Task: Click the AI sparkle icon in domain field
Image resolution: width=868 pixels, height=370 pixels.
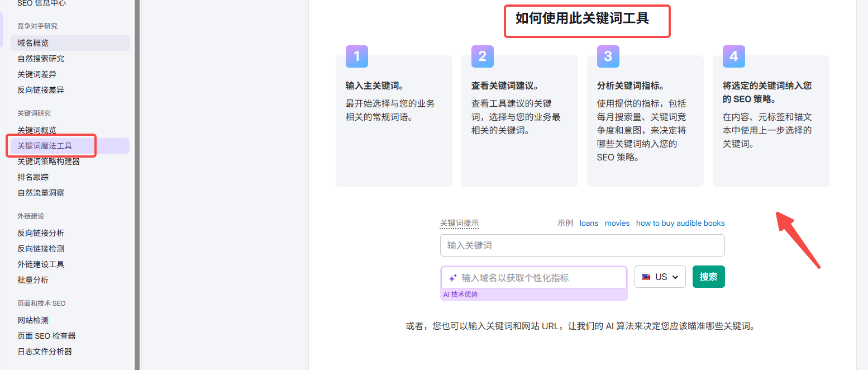Action: [x=453, y=278]
